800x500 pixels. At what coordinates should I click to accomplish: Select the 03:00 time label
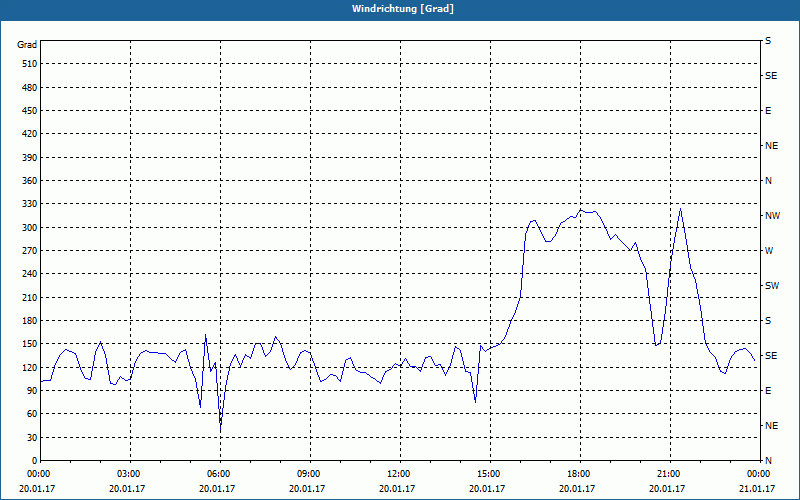[x=128, y=474]
